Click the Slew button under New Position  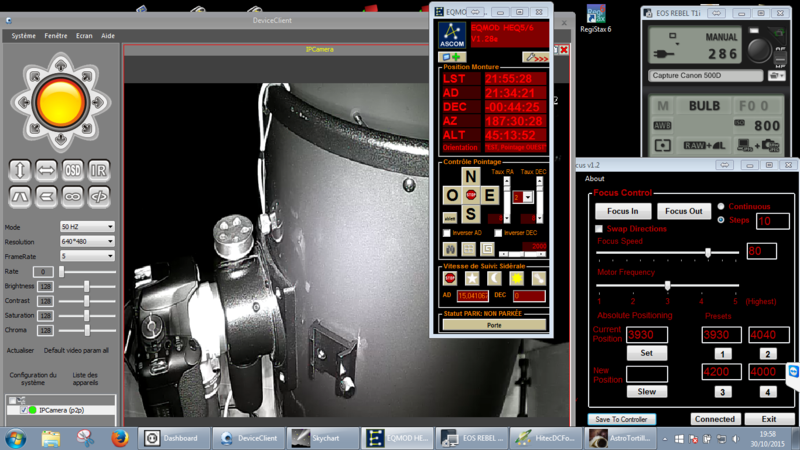[646, 391]
